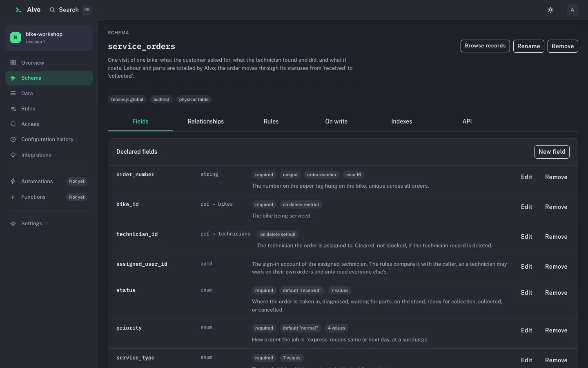Edit the order_number field

(x=527, y=177)
